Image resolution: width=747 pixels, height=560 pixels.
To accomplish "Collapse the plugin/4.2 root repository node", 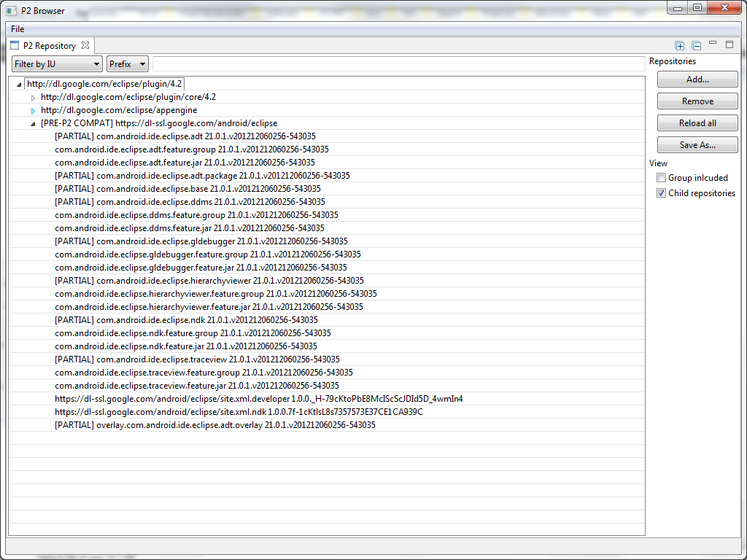I will pos(19,85).
